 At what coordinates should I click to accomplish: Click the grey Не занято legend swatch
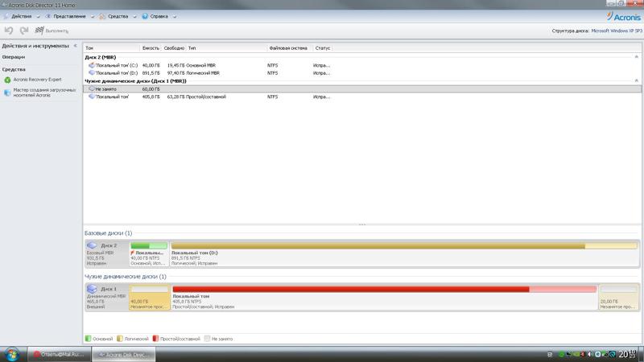207,339
